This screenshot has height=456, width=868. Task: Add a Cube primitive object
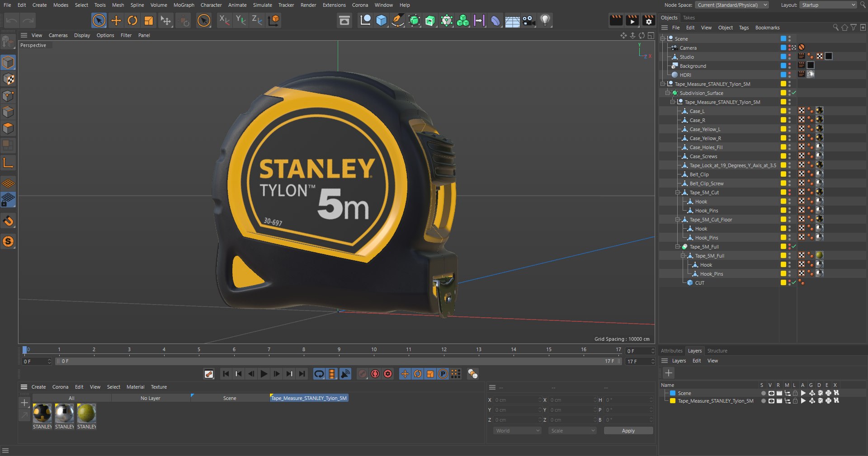click(381, 20)
